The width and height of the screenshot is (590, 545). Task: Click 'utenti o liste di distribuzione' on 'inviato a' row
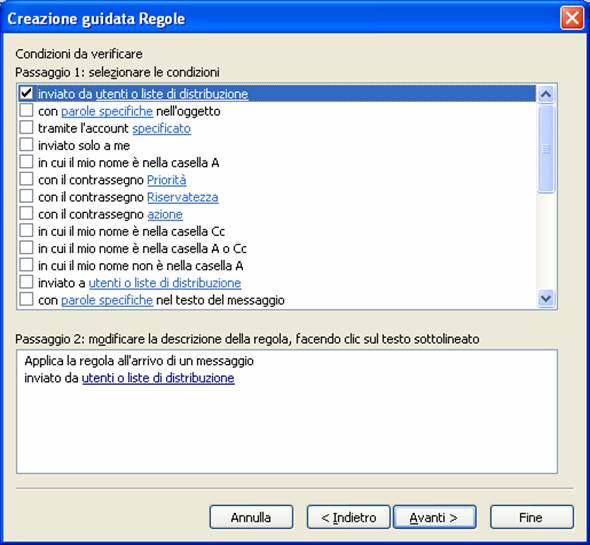165,283
